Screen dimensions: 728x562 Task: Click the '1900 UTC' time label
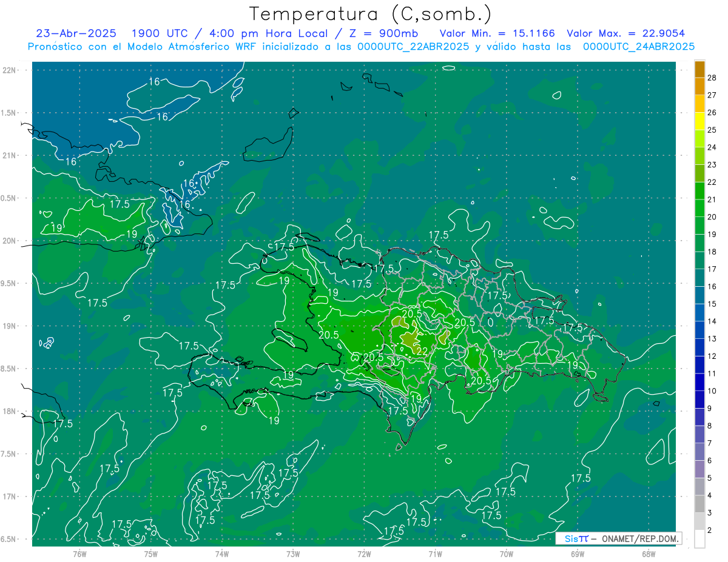[160, 33]
